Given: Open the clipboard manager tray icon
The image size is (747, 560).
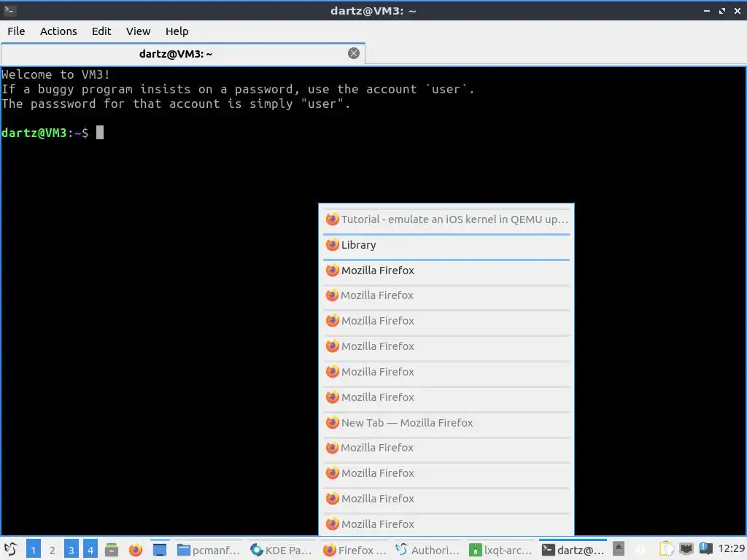Looking at the screenshot, I should tap(667, 550).
